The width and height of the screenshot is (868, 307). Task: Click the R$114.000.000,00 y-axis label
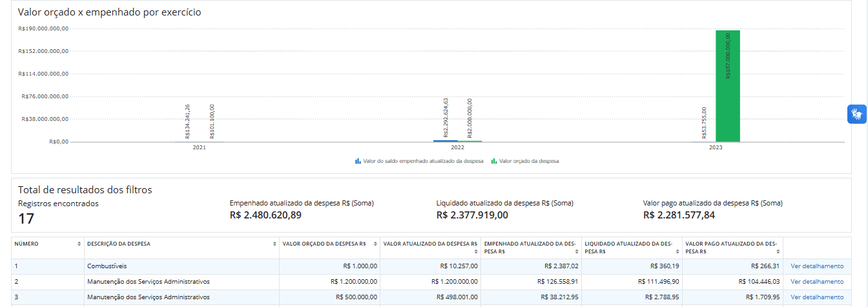click(x=44, y=74)
